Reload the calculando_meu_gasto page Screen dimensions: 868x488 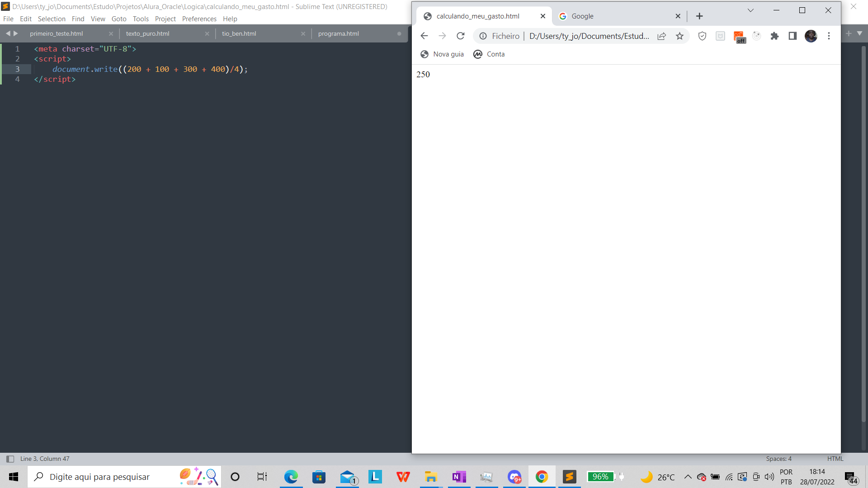(460, 36)
